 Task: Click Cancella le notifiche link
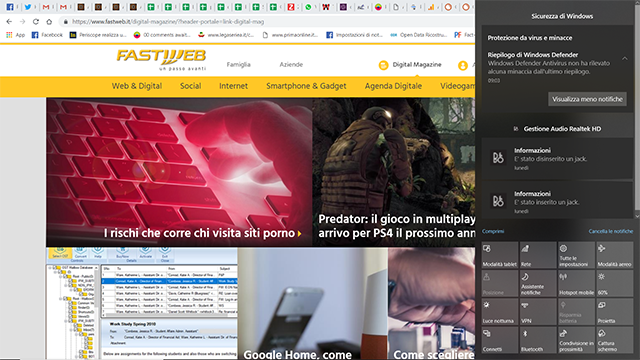(611, 231)
